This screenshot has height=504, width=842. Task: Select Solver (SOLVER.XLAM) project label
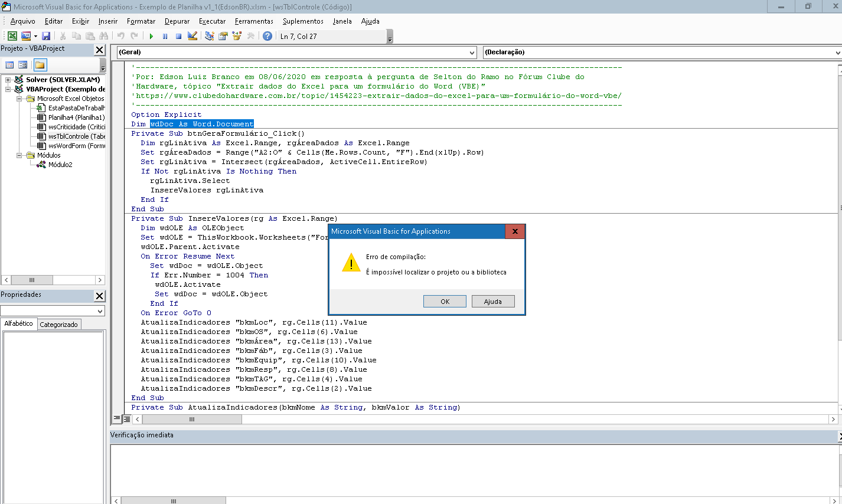(63, 80)
